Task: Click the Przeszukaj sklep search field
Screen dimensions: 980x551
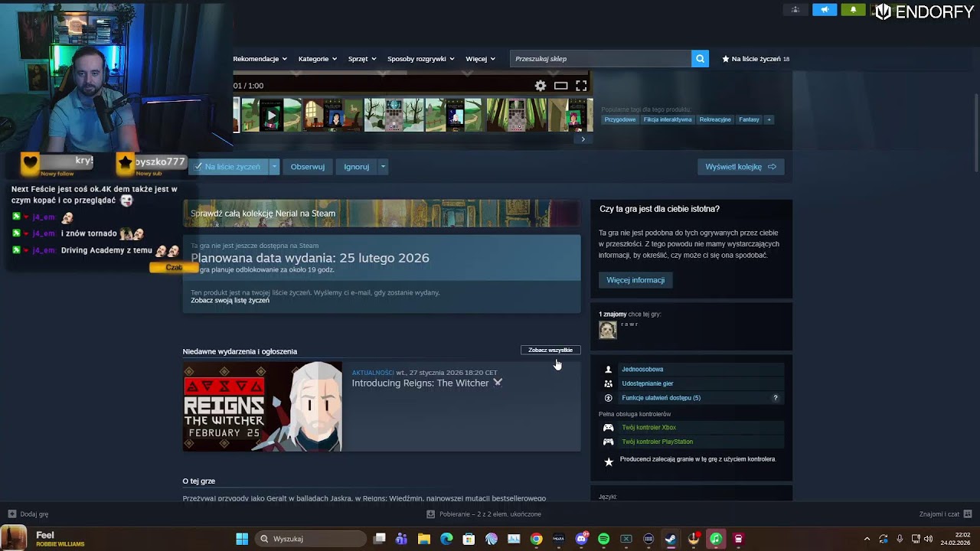Action: click(601, 59)
